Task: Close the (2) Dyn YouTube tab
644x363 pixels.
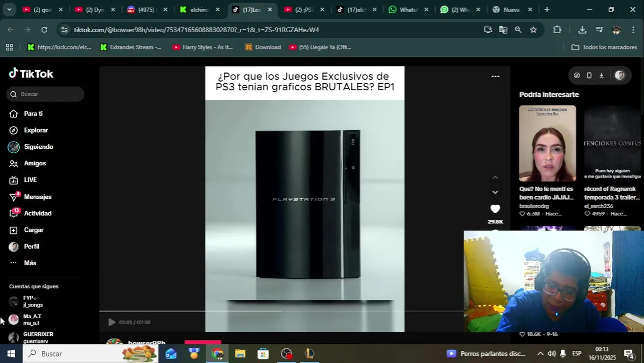Action: [x=113, y=10]
